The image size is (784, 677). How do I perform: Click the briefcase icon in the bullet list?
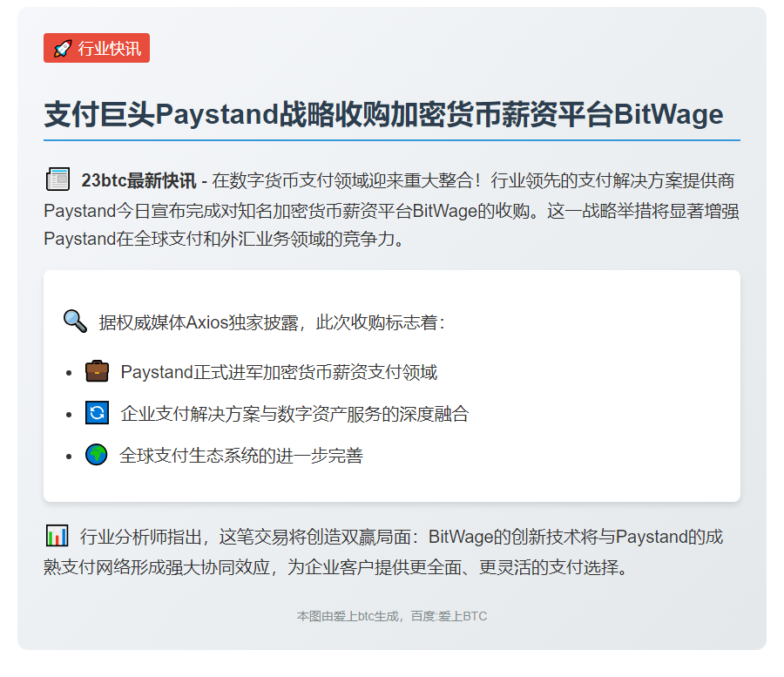[97, 371]
